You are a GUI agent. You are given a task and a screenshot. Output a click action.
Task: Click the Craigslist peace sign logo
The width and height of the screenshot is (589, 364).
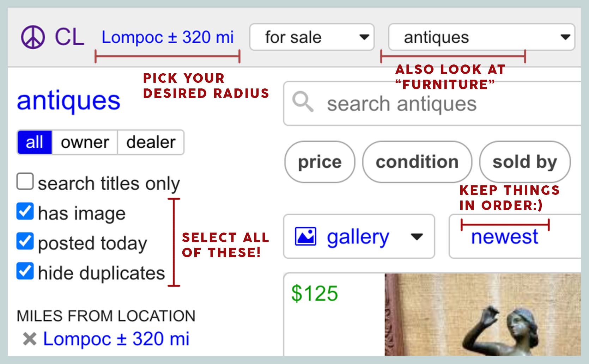33,37
